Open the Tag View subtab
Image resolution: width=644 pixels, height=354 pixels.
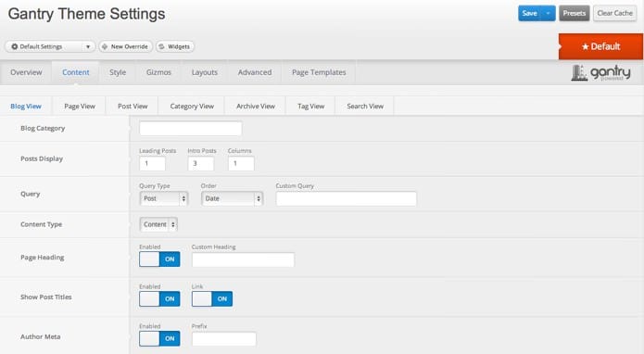point(311,106)
